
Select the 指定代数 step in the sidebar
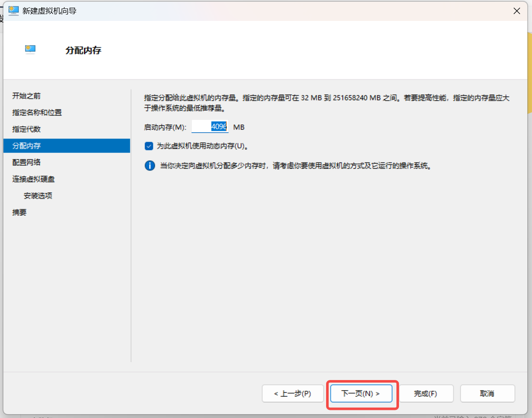tap(26, 129)
